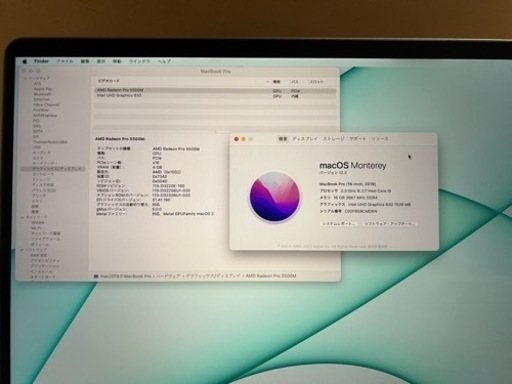Select ファイアウォール in the sidebar
Screen dimensions: 512x384
[45, 239]
